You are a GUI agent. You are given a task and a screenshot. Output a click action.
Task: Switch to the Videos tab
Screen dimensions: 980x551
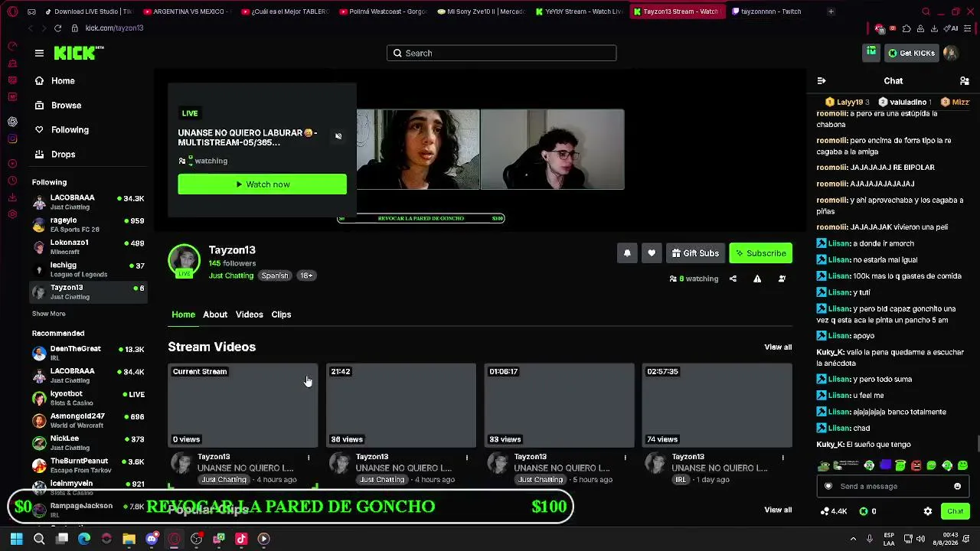[x=250, y=315]
